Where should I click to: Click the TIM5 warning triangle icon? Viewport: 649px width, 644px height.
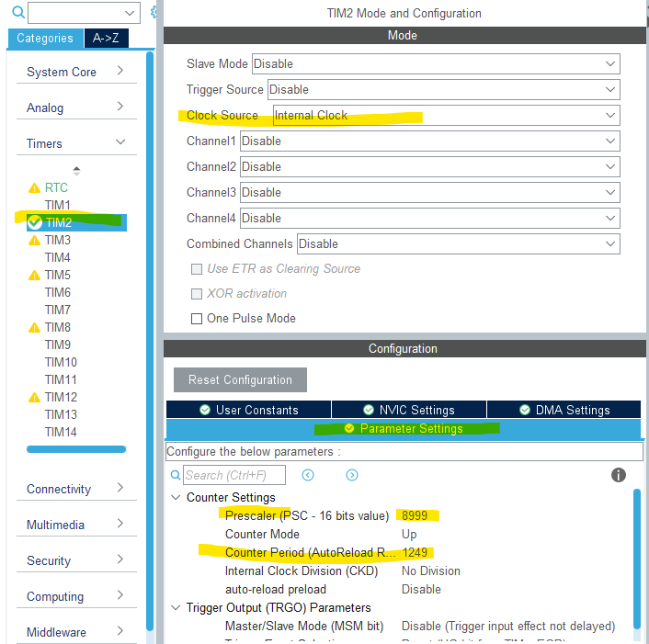point(34,275)
